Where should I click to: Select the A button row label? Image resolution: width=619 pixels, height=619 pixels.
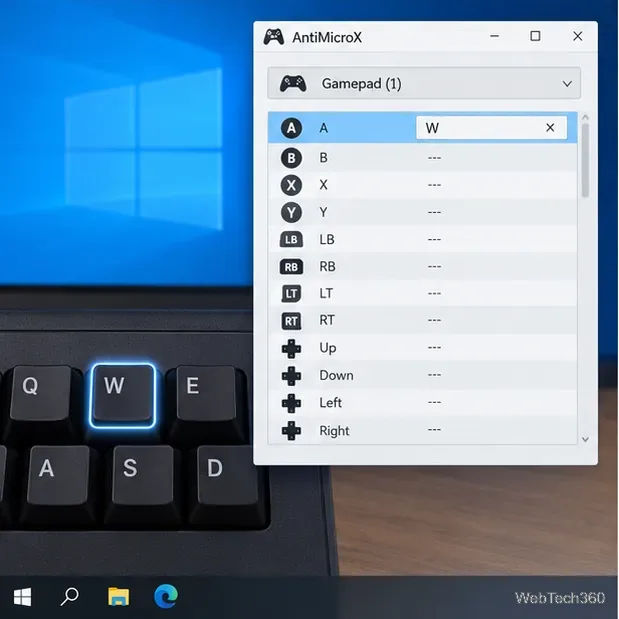tap(323, 128)
